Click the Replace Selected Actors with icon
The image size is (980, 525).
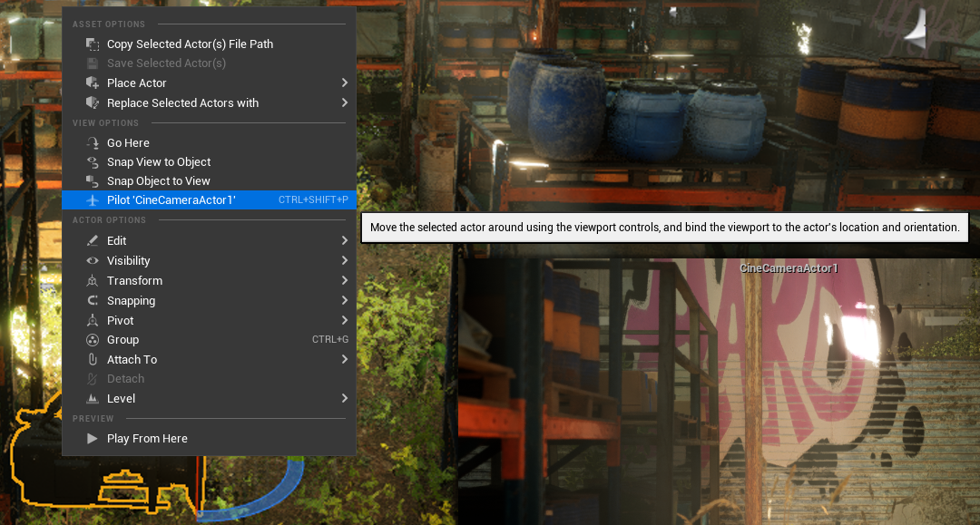[93, 103]
